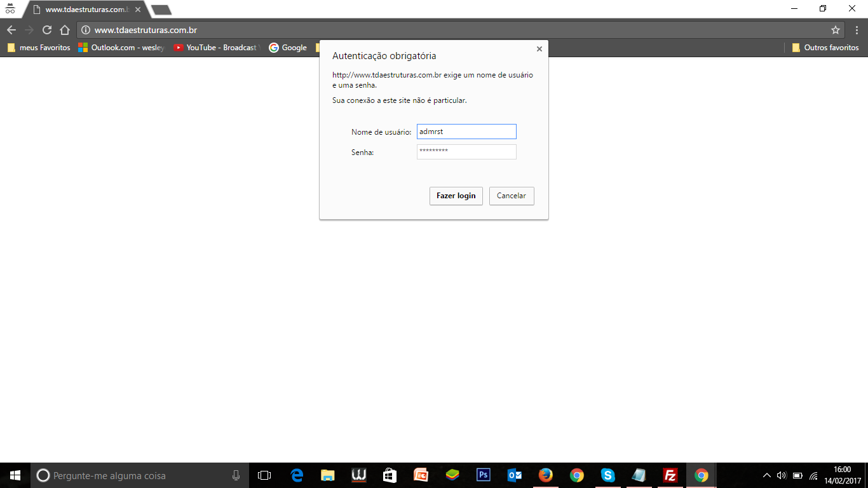Open the Outros favoritos folder
Screen dimensions: 868x488
(x=825, y=48)
